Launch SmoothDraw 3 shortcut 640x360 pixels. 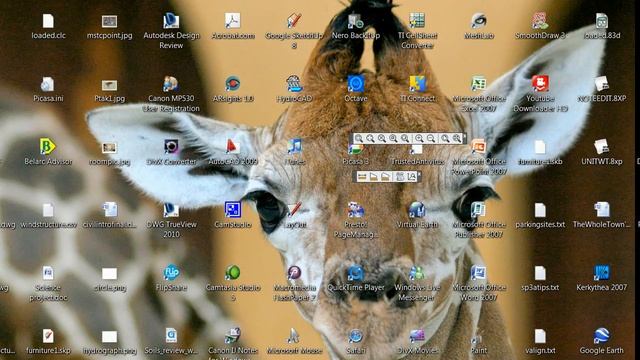tap(540, 21)
